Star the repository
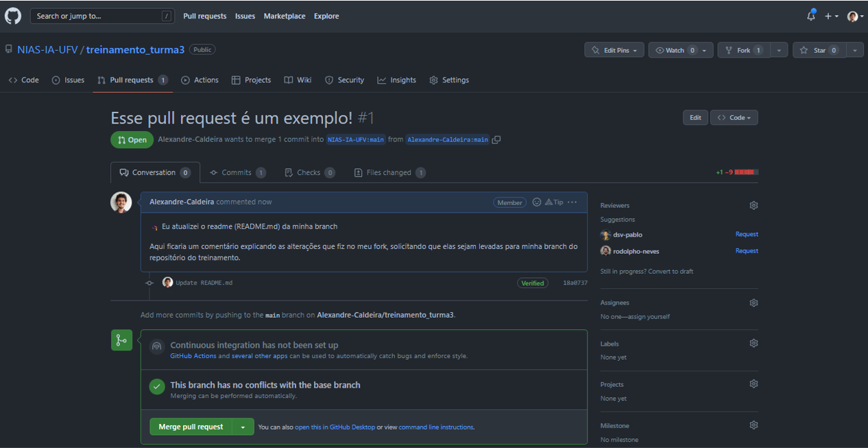This screenshot has height=448, width=868. (819, 50)
